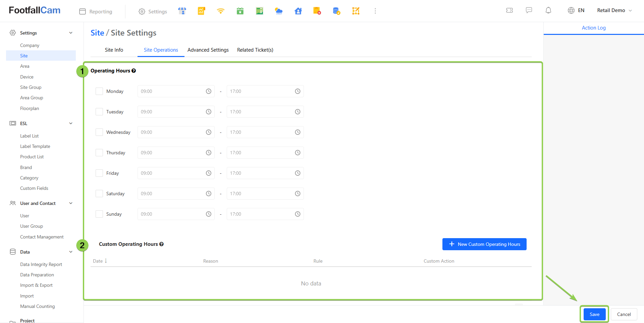Click the blue home icon
Screen dimensions: 644x323
click(x=298, y=11)
